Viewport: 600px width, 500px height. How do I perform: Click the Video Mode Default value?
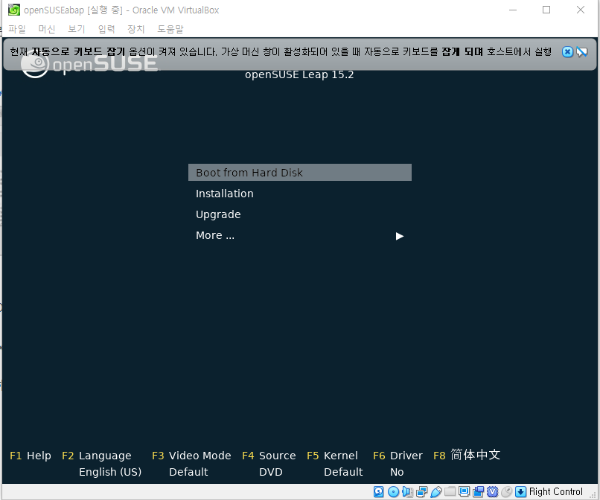tap(189, 472)
